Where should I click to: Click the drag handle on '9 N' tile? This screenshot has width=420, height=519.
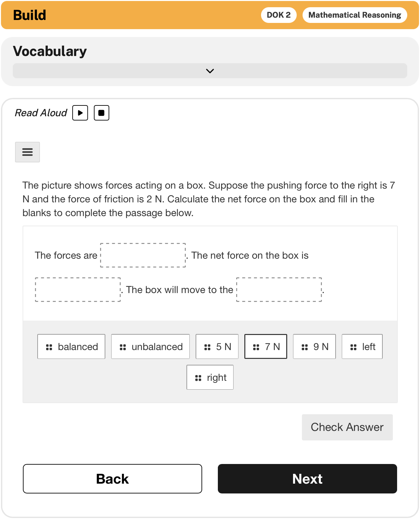coord(305,347)
